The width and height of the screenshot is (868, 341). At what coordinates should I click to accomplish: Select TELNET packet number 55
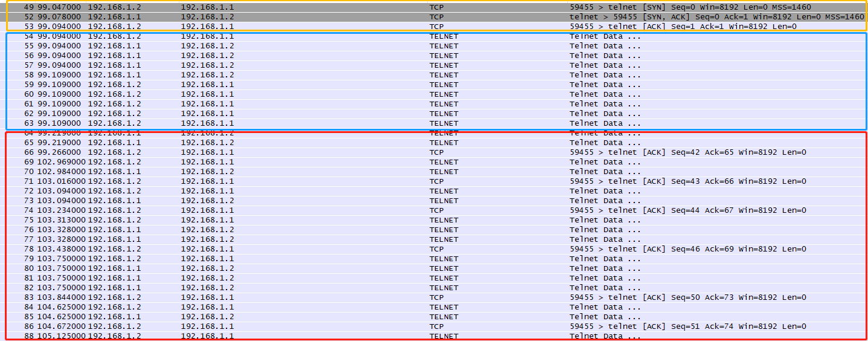[x=423, y=46]
